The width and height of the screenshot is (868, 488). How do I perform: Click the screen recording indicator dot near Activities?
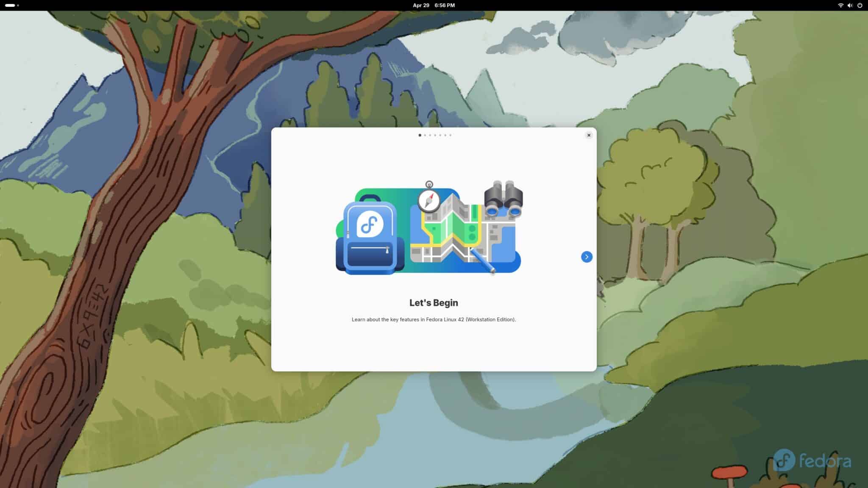pyautogui.click(x=18, y=6)
